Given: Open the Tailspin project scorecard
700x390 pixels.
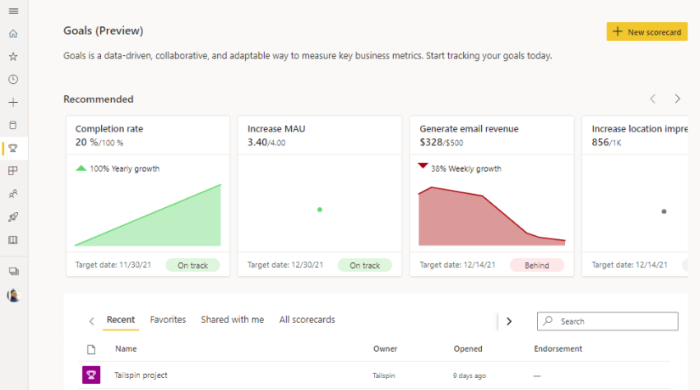Looking at the screenshot, I should (x=141, y=375).
